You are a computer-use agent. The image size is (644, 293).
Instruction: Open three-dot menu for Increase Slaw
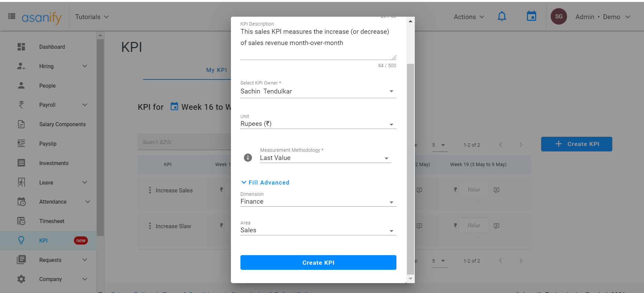click(150, 226)
